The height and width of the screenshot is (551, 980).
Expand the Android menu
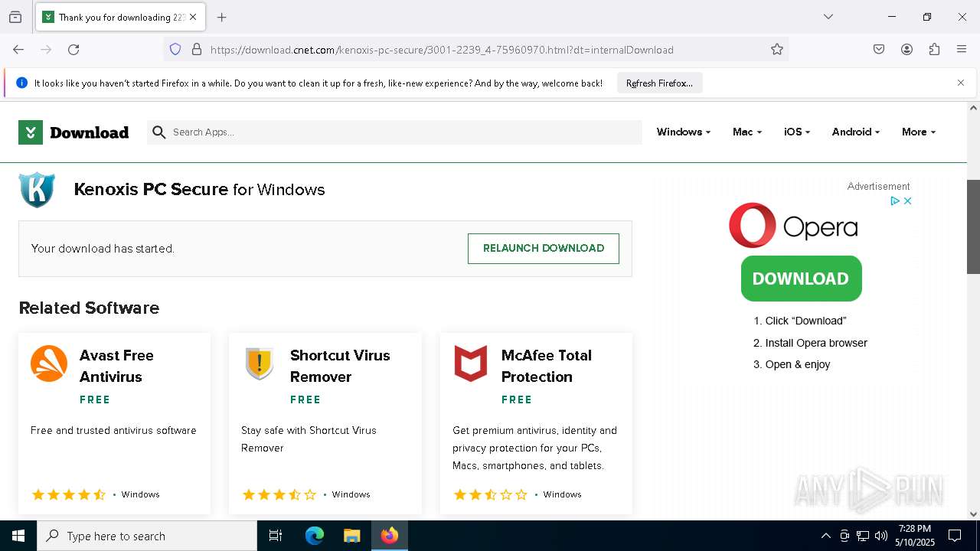pos(856,132)
